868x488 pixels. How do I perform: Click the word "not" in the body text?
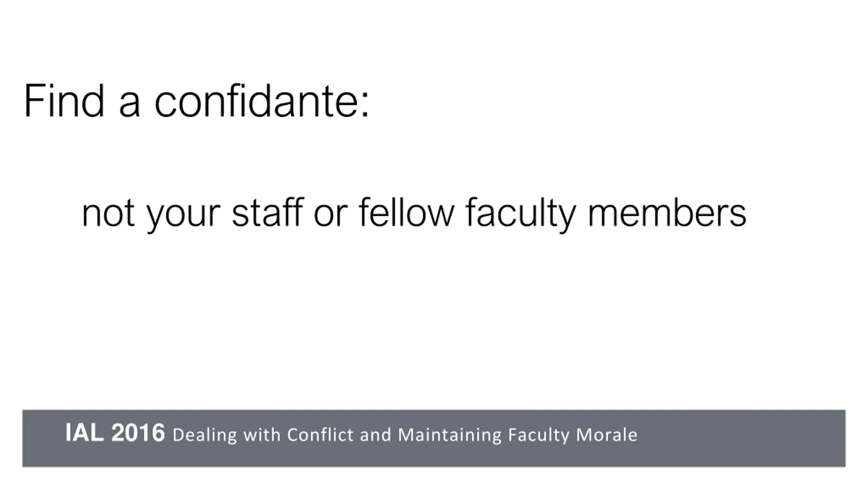pos(108,213)
